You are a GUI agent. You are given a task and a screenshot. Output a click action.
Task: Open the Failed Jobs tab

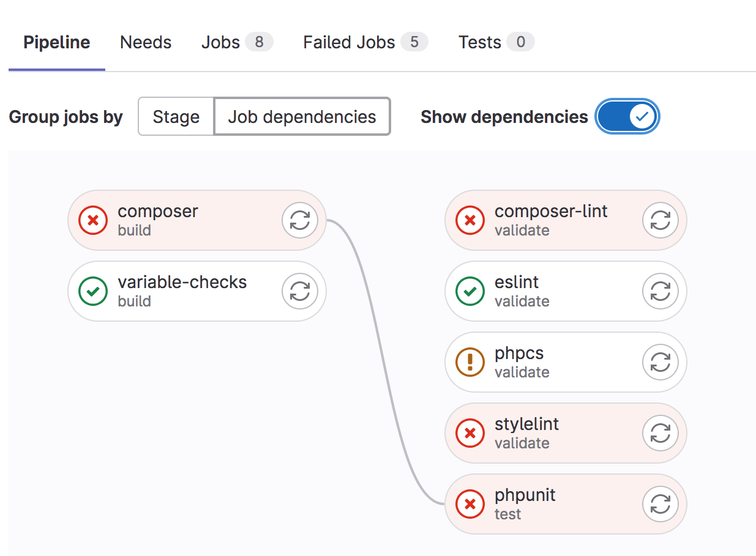click(x=365, y=42)
